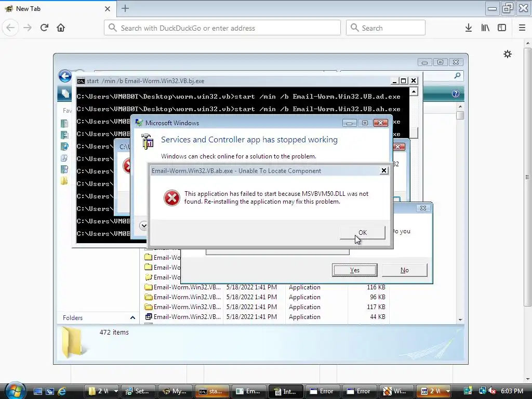Image resolution: width=532 pixels, height=399 pixels.
Task: Reload the current browser page
Action: (45, 28)
